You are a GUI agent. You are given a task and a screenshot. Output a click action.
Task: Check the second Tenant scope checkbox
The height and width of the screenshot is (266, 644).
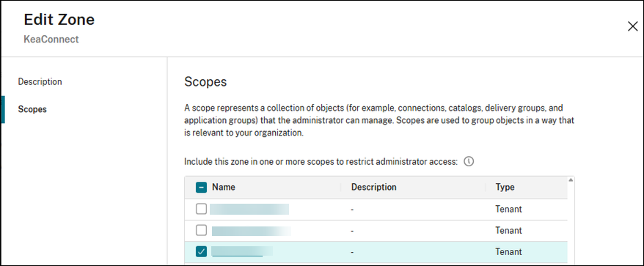pos(201,230)
